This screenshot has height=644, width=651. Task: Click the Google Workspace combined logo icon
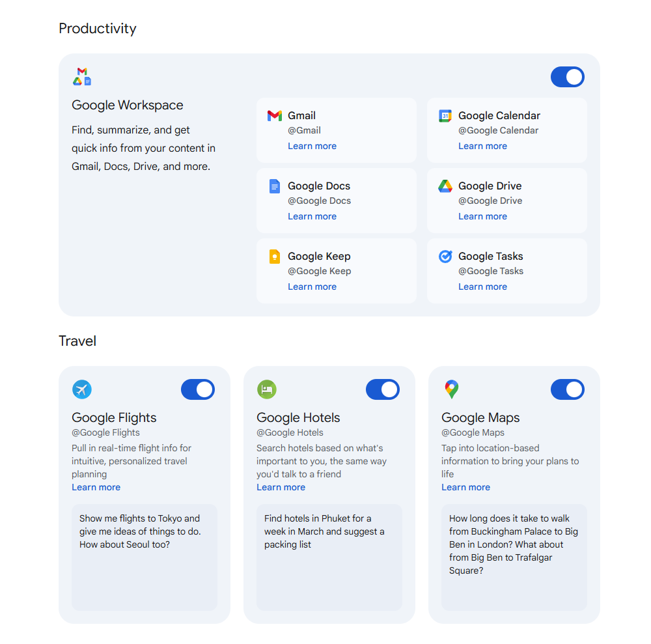[x=82, y=76]
